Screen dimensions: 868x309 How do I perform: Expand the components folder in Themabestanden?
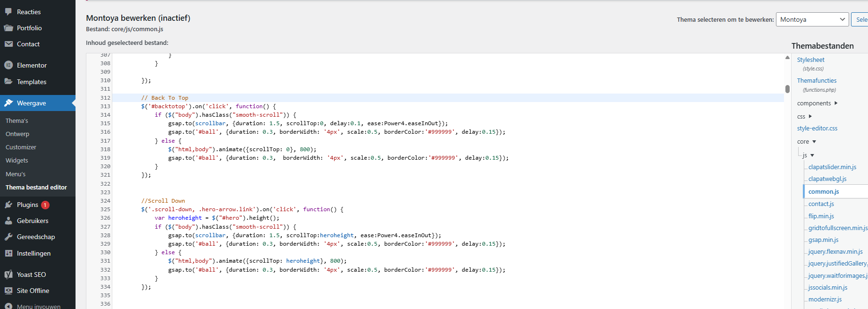point(817,103)
